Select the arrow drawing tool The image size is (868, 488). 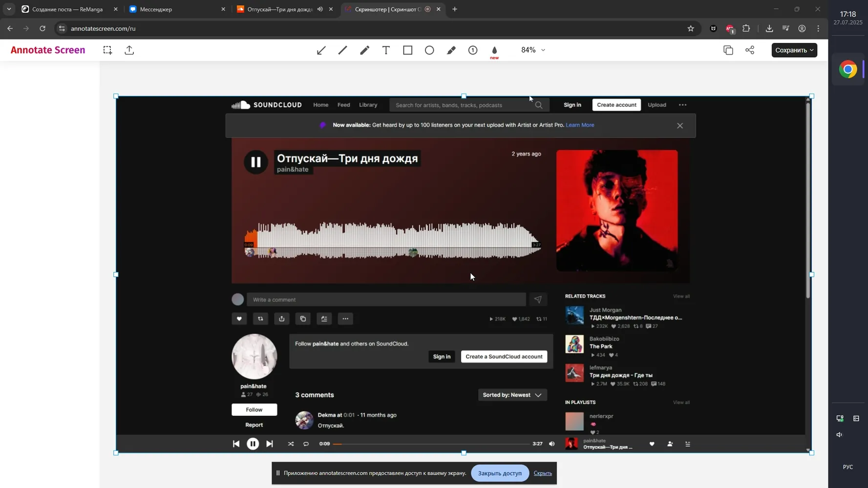[321, 50]
